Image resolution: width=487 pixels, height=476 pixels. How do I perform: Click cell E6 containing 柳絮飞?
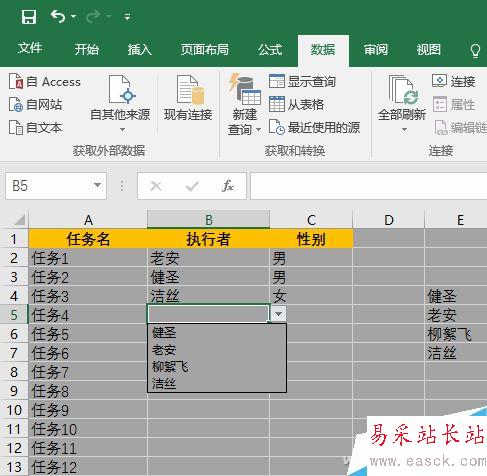coord(456,334)
